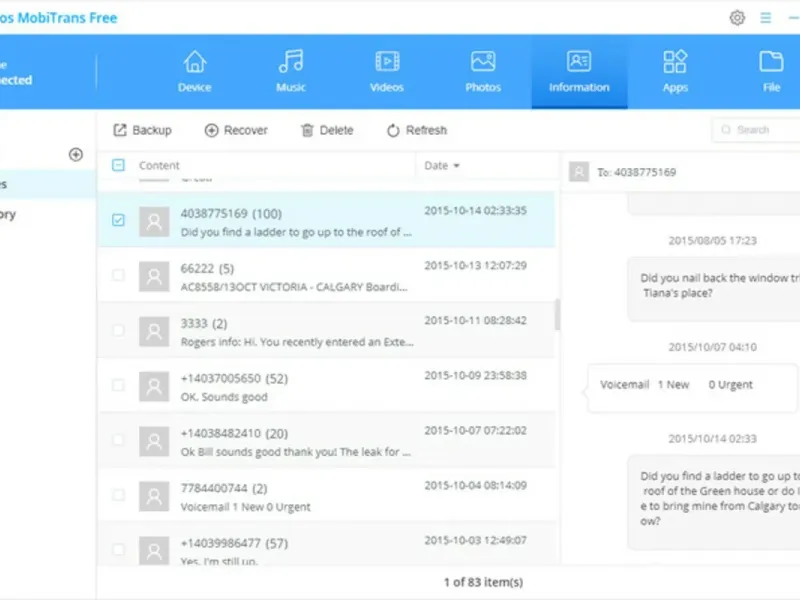Switch to the Music tab
This screenshot has height=600, width=800.
(x=291, y=72)
